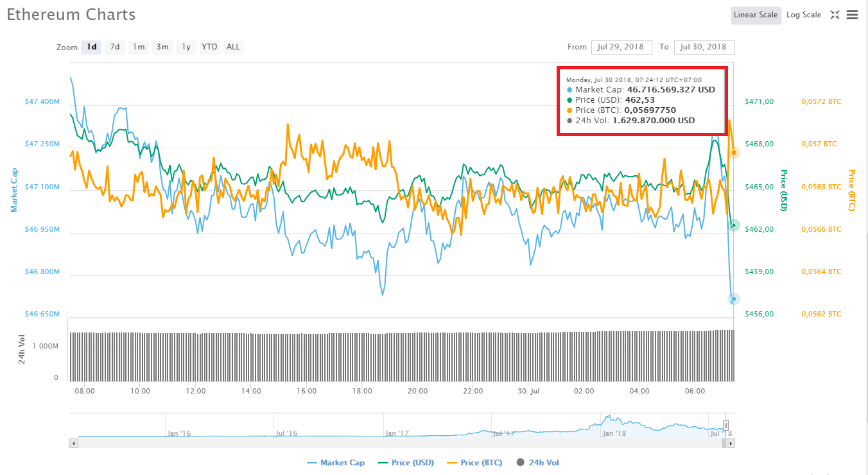Select the YTD zoom option
Image resolution: width=868 pixels, height=475 pixels.
(209, 47)
